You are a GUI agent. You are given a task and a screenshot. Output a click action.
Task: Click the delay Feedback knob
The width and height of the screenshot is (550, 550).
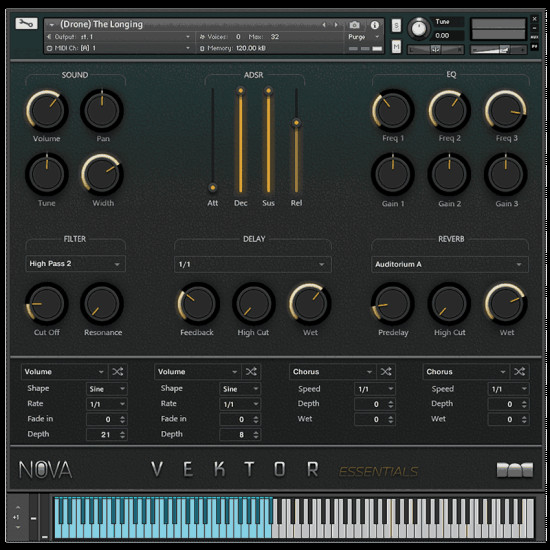(198, 304)
